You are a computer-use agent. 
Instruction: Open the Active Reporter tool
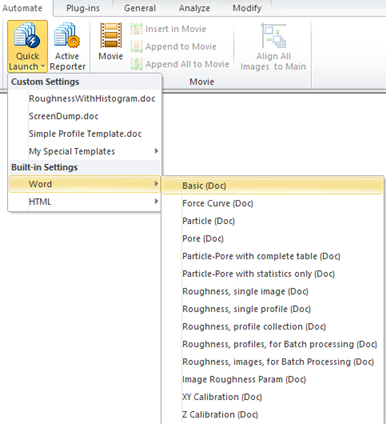point(68,46)
